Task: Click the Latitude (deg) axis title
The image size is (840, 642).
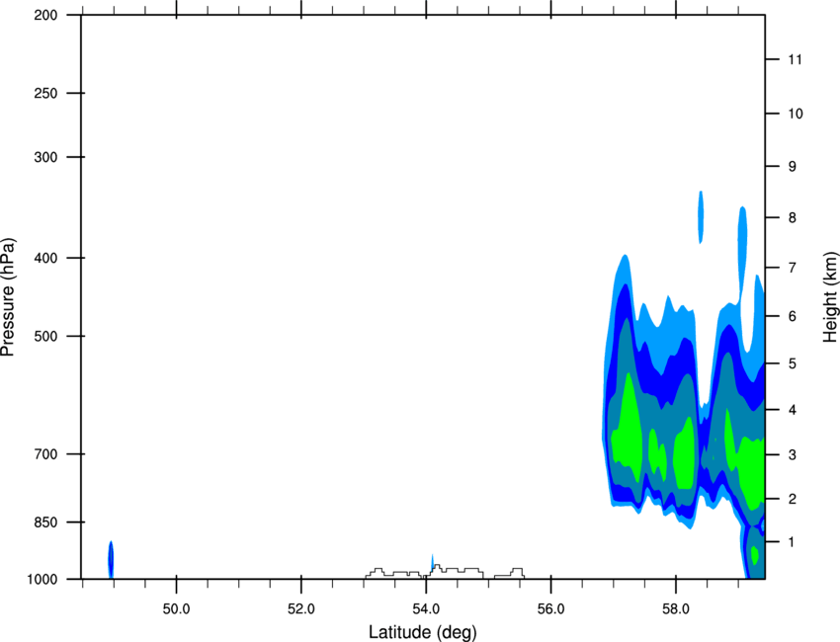Action: click(422, 632)
